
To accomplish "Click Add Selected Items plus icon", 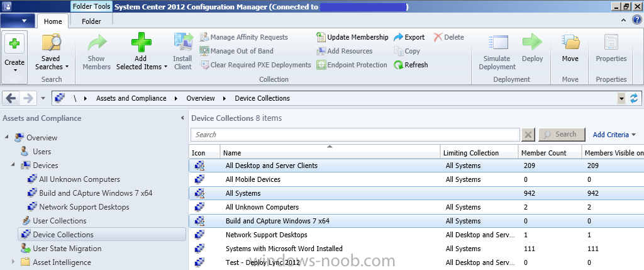I will point(142,42).
